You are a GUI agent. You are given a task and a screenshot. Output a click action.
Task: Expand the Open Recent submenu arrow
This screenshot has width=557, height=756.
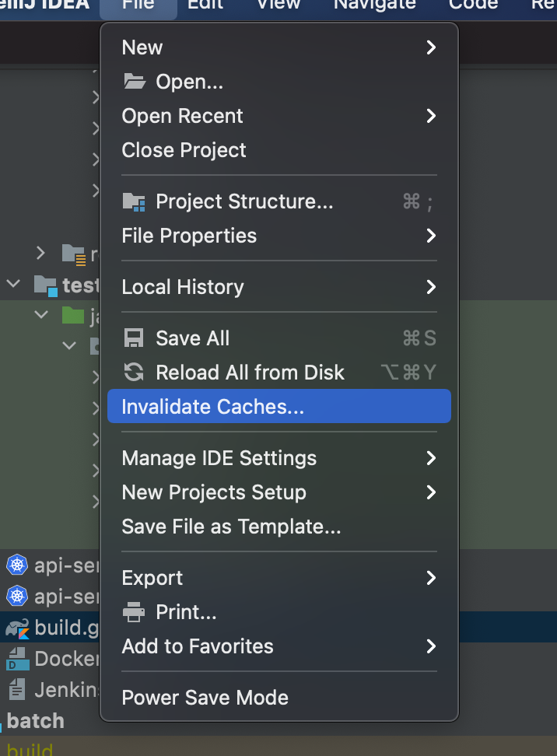(x=431, y=116)
